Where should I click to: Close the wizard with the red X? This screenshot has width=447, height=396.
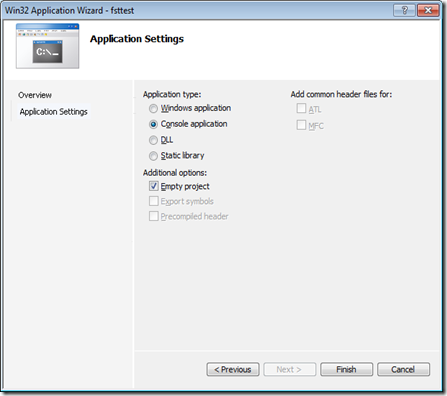[x=428, y=10]
